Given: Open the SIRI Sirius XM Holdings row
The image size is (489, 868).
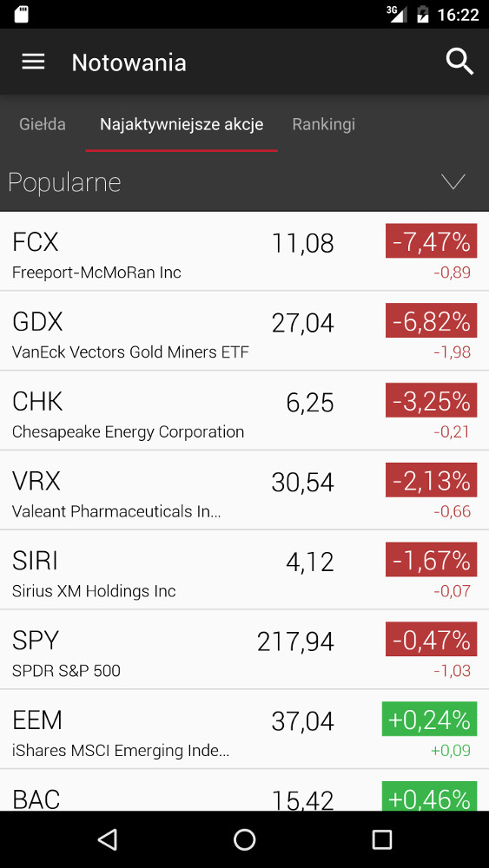Looking at the screenshot, I should point(244,570).
